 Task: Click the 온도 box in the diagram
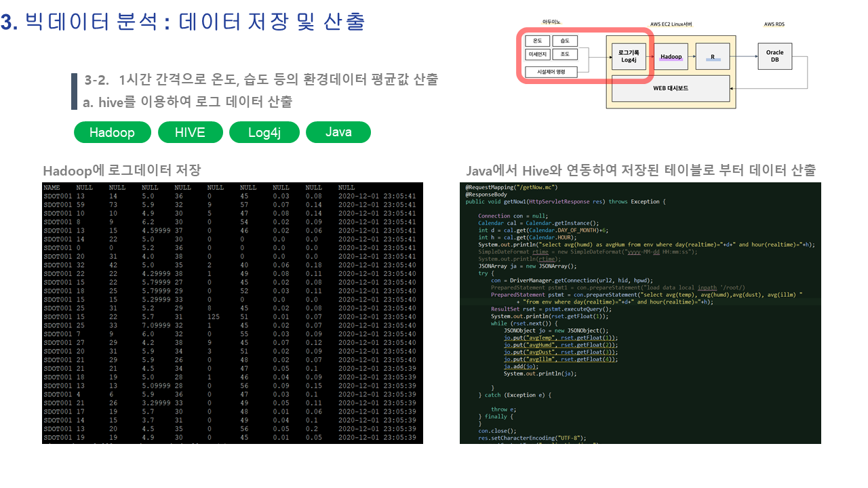coord(538,41)
